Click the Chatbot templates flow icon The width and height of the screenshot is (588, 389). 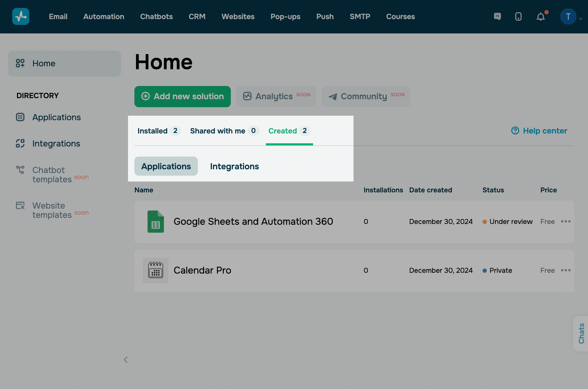pyautogui.click(x=20, y=170)
